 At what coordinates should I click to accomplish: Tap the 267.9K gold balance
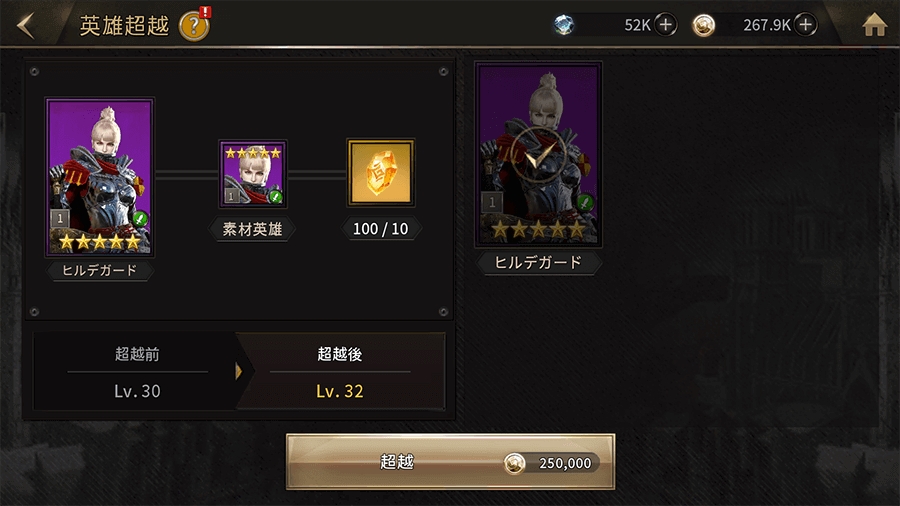[766, 25]
